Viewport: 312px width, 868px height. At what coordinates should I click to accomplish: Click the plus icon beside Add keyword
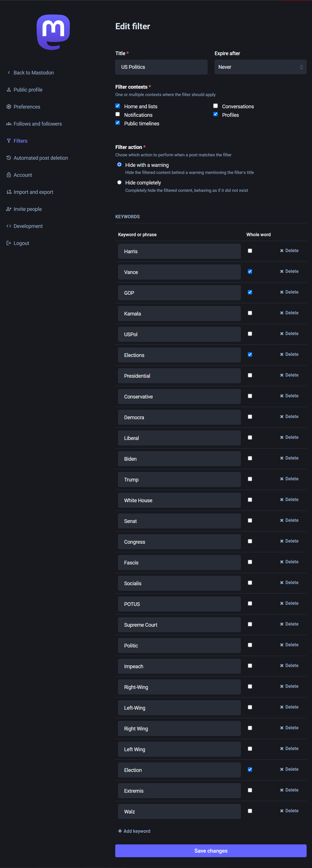(120, 831)
